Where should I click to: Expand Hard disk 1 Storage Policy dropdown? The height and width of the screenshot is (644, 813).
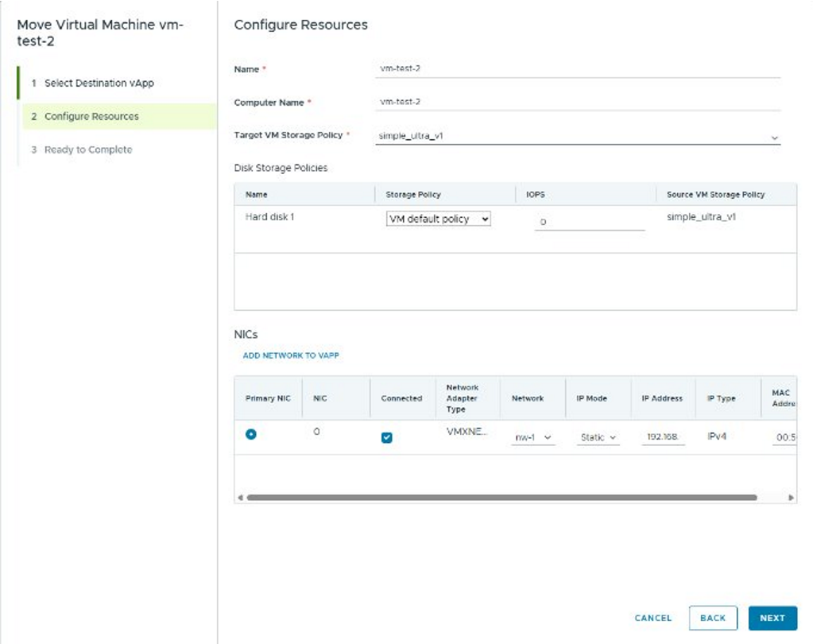click(439, 219)
